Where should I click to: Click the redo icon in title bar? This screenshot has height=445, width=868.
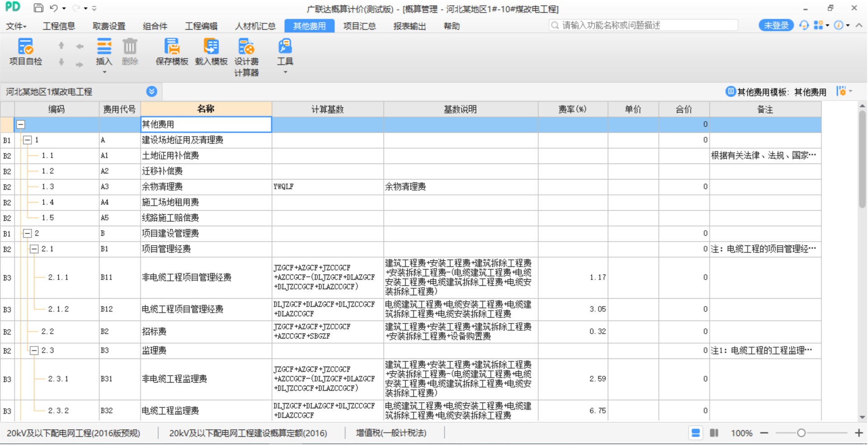pyautogui.click(x=76, y=8)
